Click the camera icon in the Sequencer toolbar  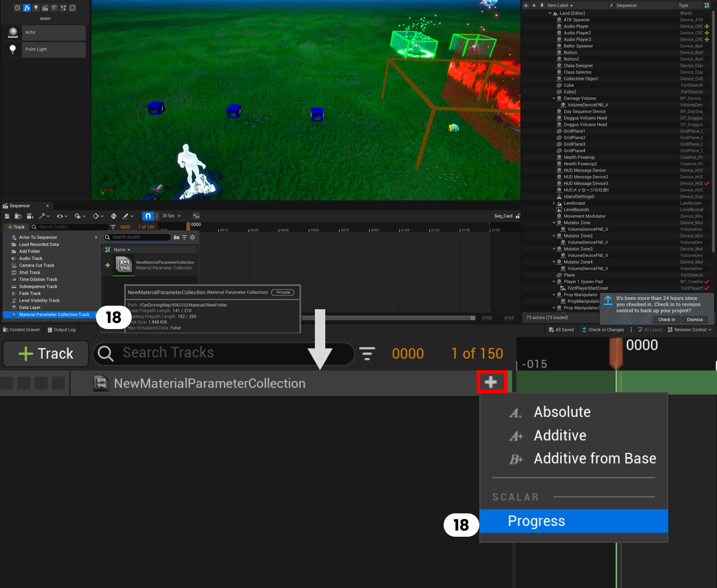pos(30,216)
